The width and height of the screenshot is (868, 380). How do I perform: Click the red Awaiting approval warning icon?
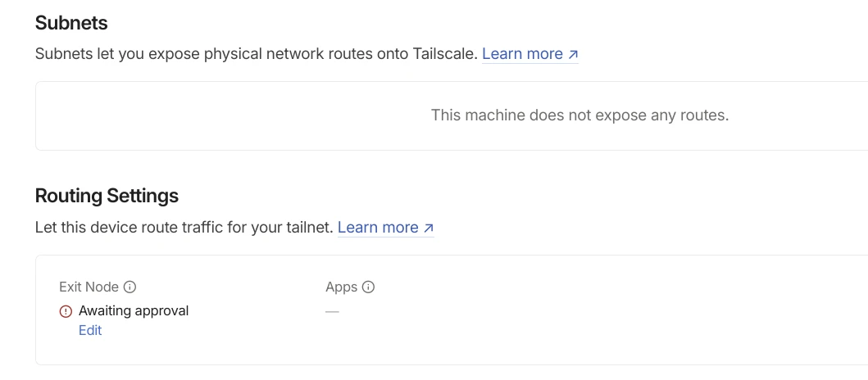click(x=66, y=311)
